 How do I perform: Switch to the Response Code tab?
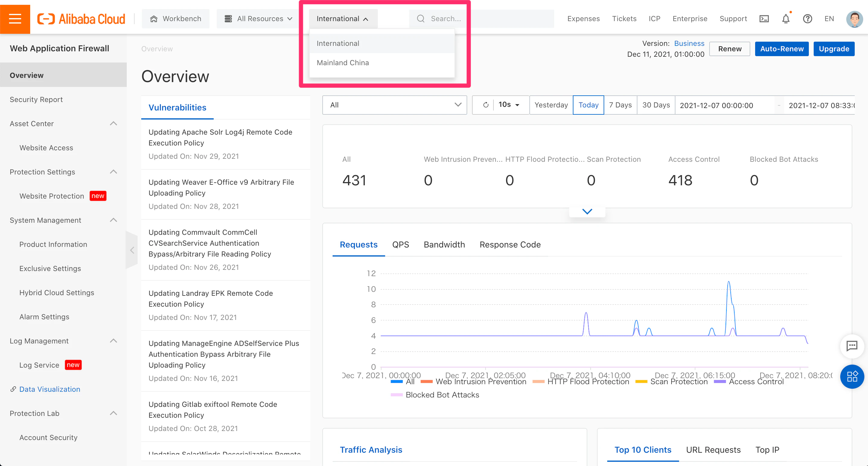pos(510,245)
